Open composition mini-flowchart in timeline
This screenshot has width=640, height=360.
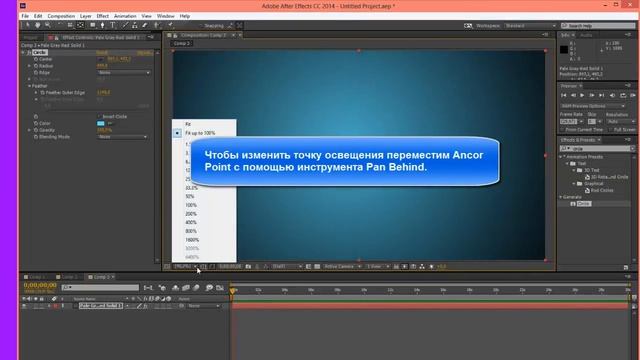click(148, 288)
